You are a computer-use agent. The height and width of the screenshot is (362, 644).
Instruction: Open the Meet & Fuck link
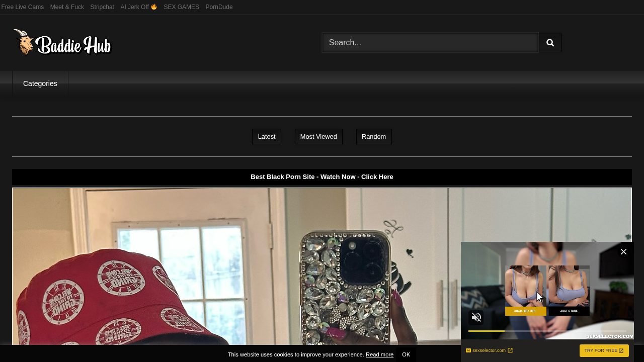(x=67, y=7)
